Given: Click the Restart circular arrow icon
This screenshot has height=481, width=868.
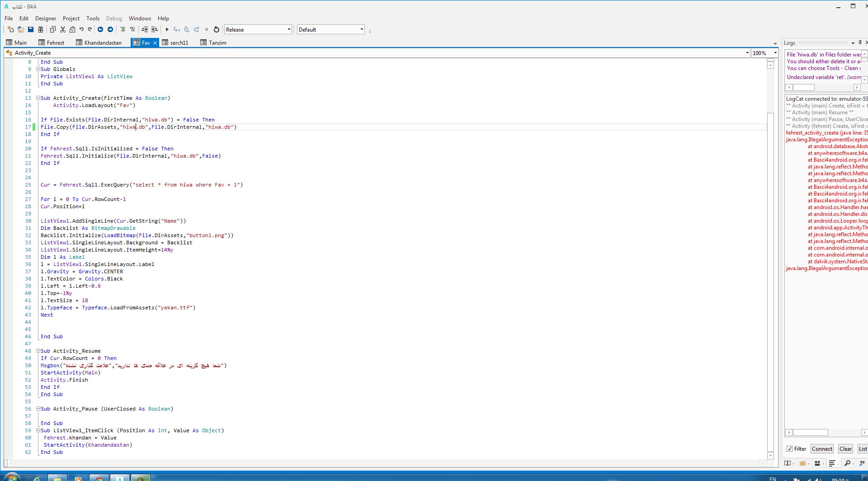Looking at the screenshot, I should point(217,29).
